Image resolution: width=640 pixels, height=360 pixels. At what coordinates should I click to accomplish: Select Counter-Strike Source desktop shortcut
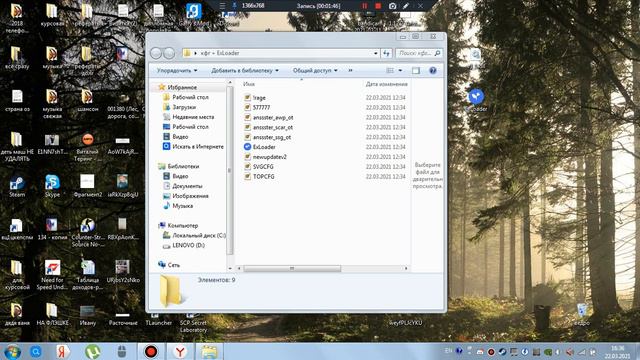tap(87, 233)
